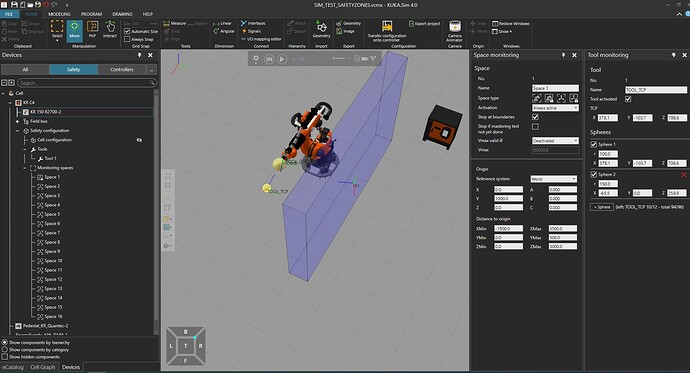Select the Move manipulation tool
The width and height of the screenshot is (690, 373).
coord(74,30)
